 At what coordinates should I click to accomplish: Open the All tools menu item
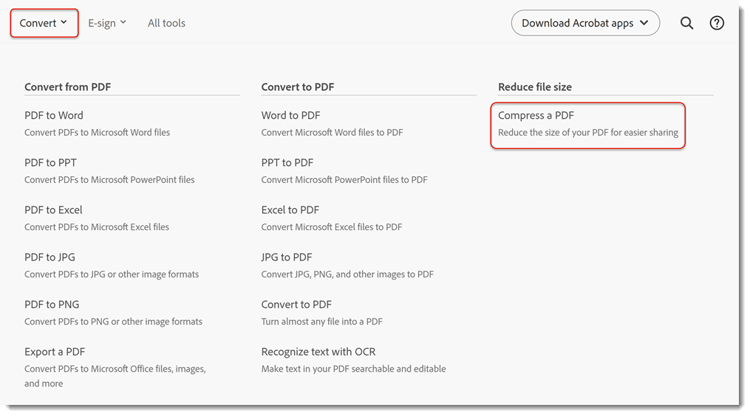click(x=166, y=23)
